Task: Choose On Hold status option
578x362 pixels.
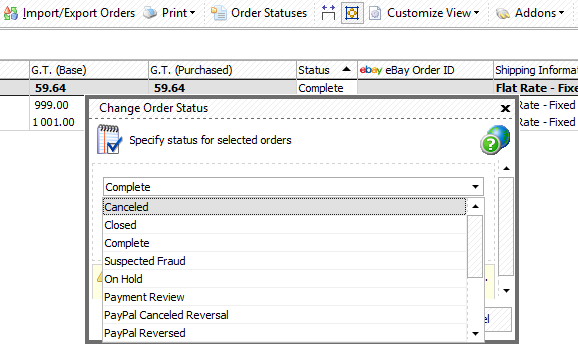Action: click(x=284, y=279)
